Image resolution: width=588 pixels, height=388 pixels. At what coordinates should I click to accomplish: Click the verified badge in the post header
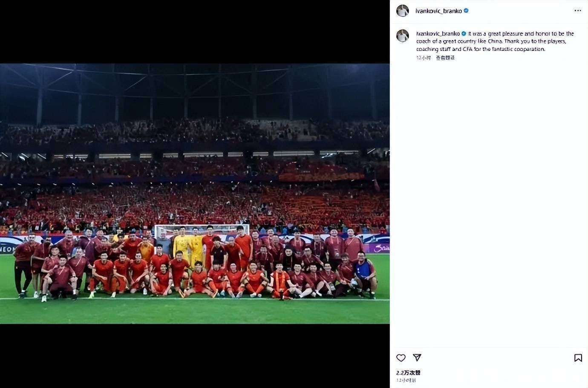(x=466, y=11)
